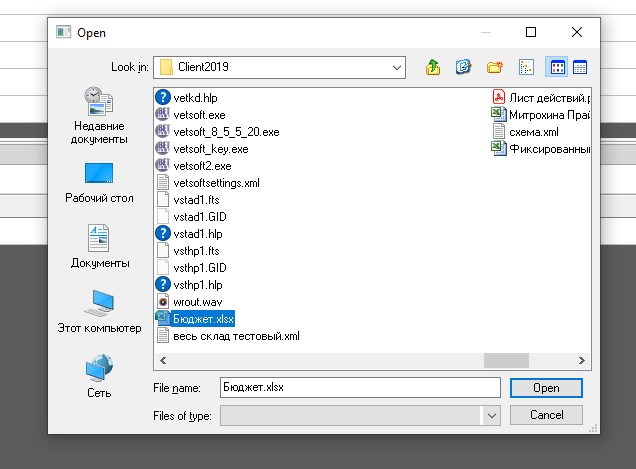Open Документы in the places bar
This screenshot has width=636, height=469.
[x=99, y=246]
